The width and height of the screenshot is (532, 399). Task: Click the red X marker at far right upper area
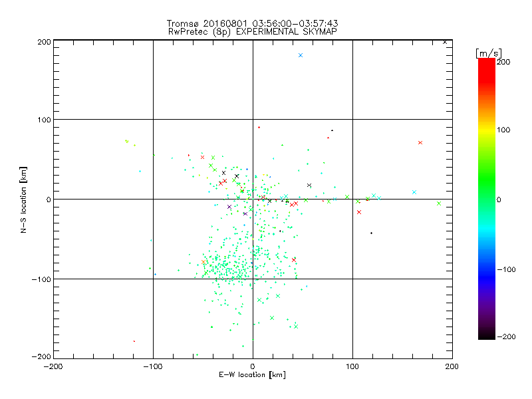pos(420,142)
